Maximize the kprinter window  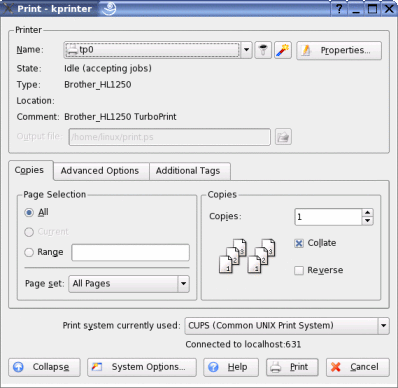click(373, 9)
